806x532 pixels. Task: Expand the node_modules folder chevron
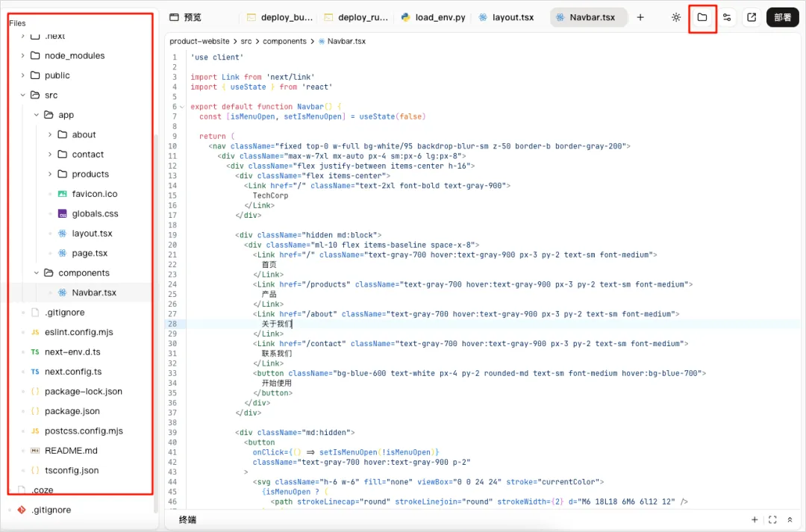(22, 55)
